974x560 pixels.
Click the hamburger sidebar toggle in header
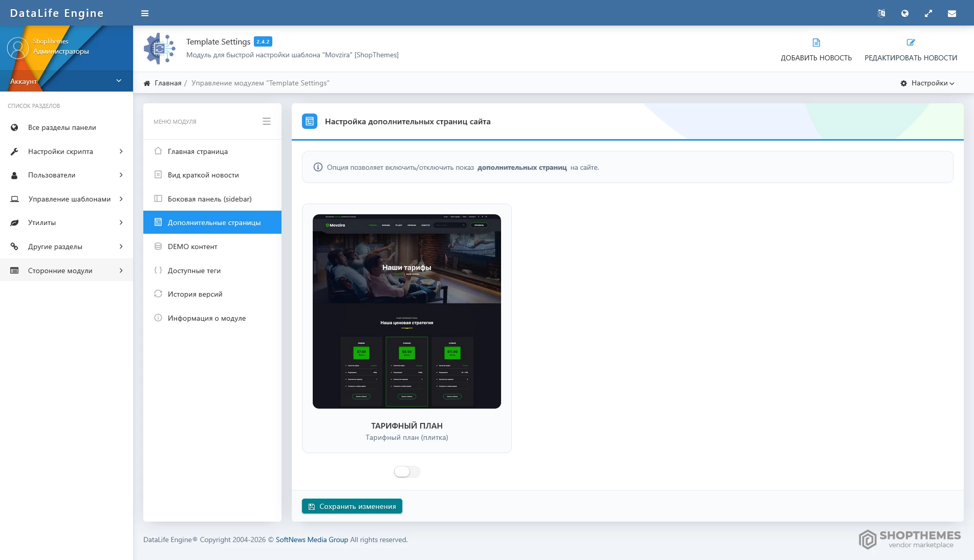point(145,13)
